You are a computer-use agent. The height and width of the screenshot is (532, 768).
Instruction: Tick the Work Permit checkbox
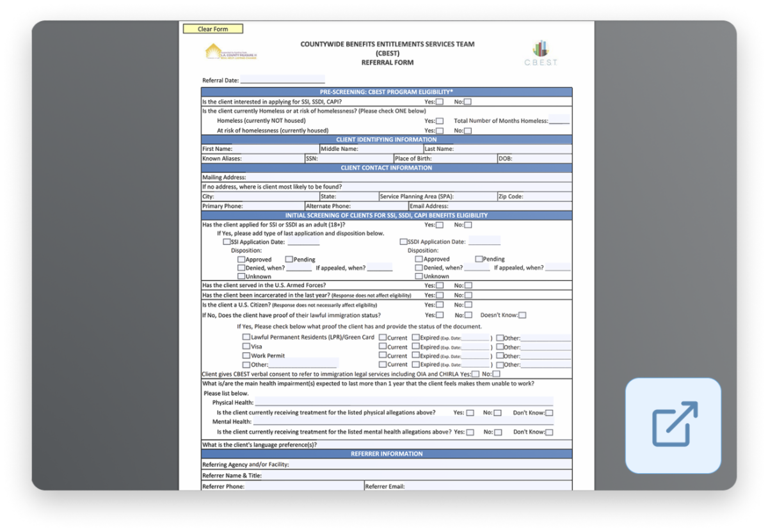[x=246, y=356]
